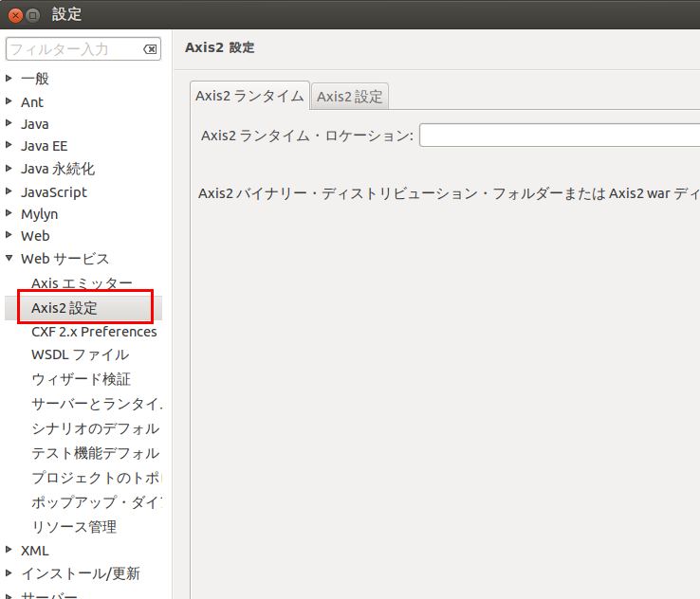This screenshot has height=599, width=700.
Task: Open WSDL ファイル preferences
Action: click(81, 354)
